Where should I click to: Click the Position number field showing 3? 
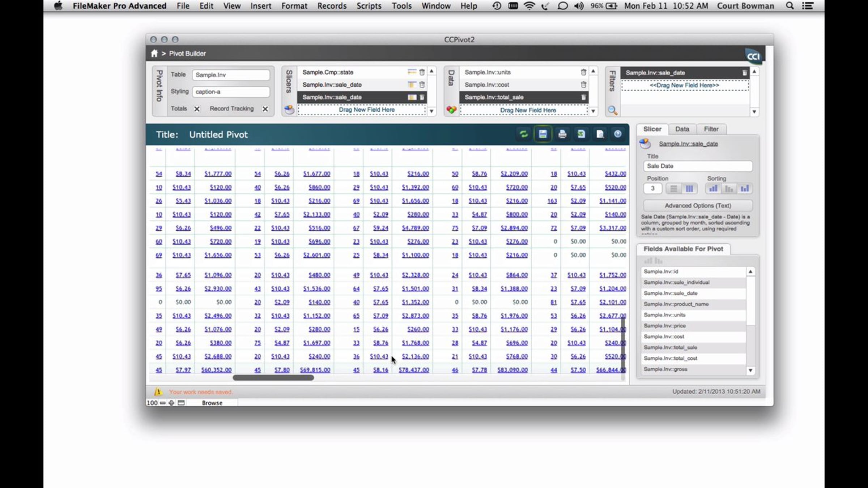click(x=653, y=189)
